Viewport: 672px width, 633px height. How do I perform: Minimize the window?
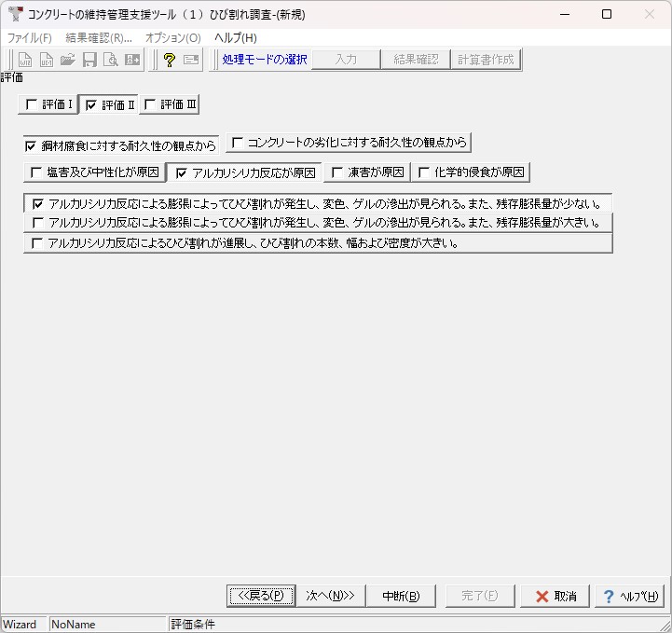565,14
